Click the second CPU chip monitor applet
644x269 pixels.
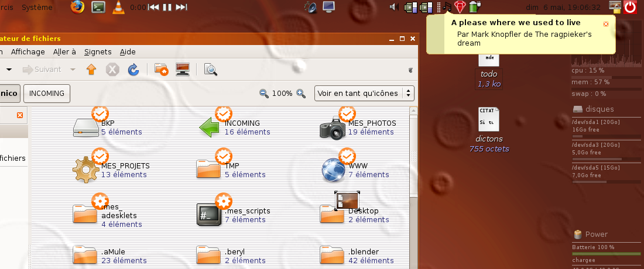[x=426, y=7]
